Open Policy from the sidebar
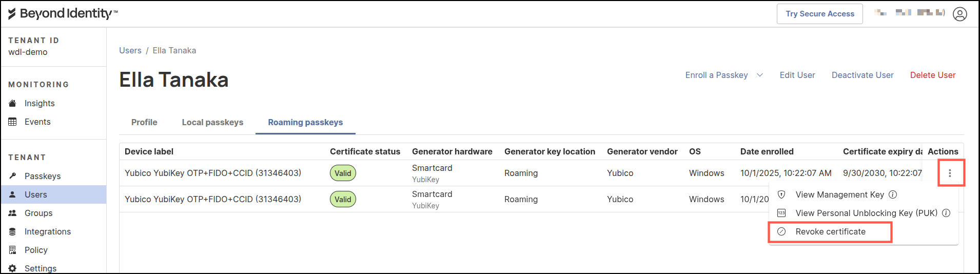Viewport: 980px width, 274px height. 36,250
